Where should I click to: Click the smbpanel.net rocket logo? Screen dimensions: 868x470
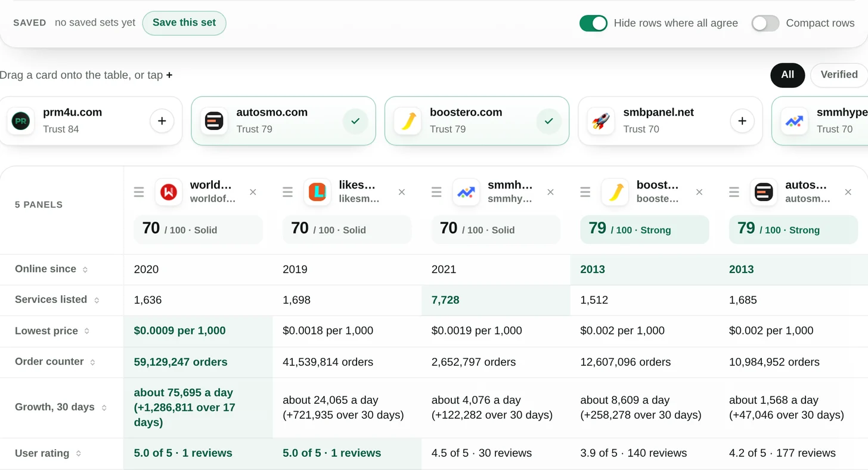[x=601, y=121]
